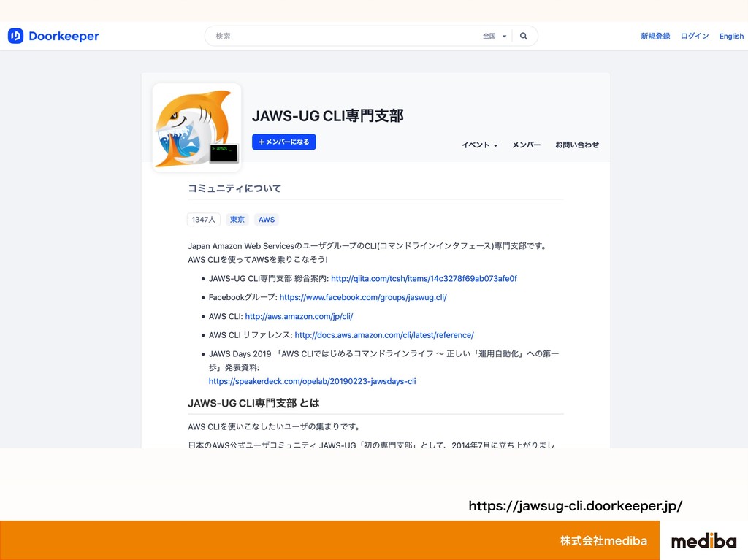The height and width of the screenshot is (560, 748).
Task: Click the Doorkeeper wordmark text
Action: pyautogui.click(x=64, y=37)
